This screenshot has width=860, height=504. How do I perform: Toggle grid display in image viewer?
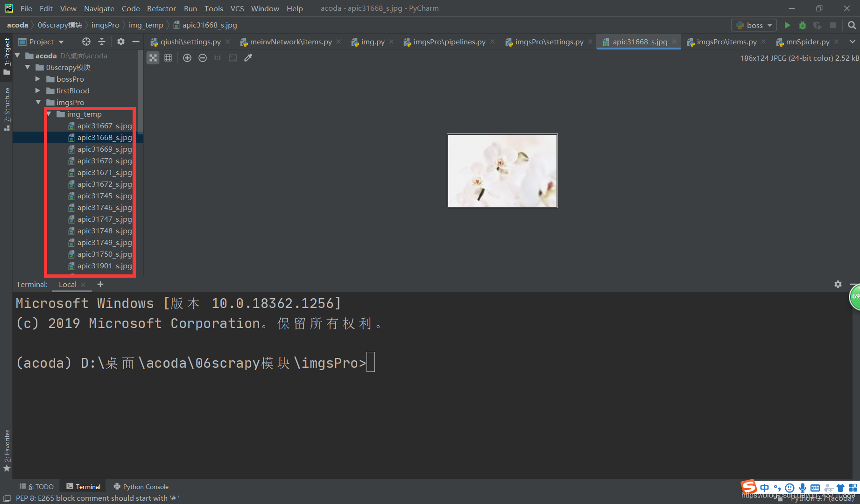(x=168, y=58)
